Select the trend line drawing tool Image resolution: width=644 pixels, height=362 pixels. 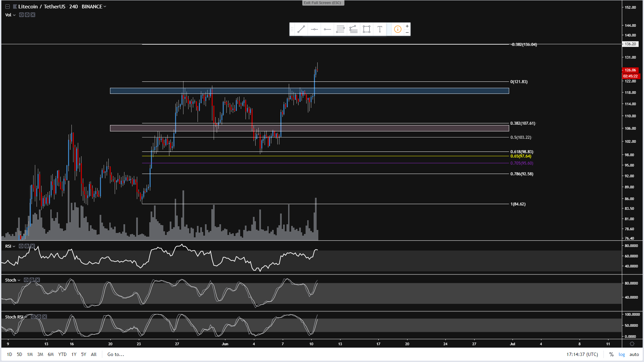(301, 29)
